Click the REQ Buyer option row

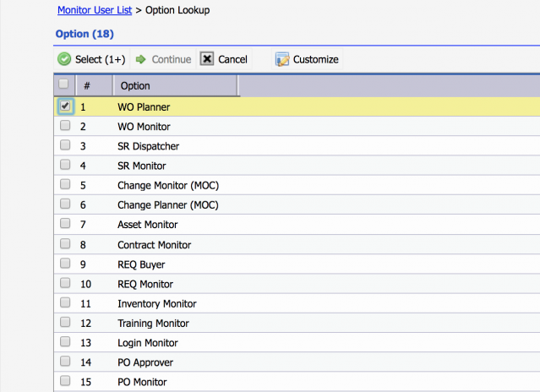coord(141,264)
